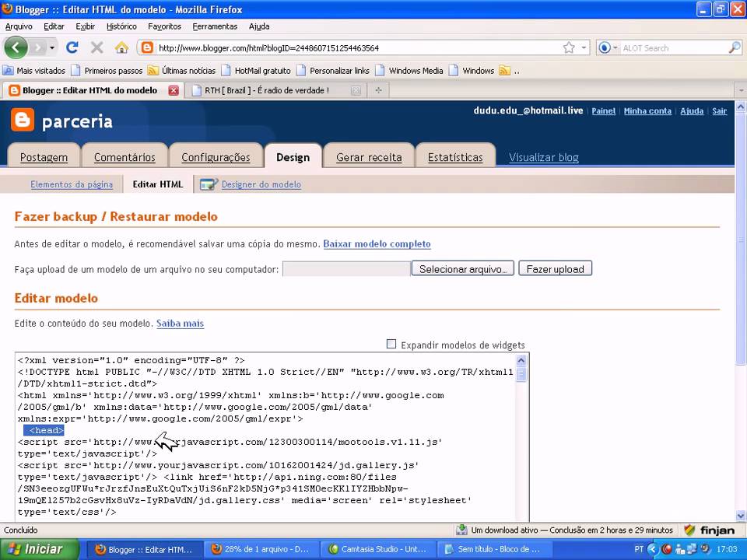Click the search magnifier icon
The image size is (747, 560).
tap(735, 47)
